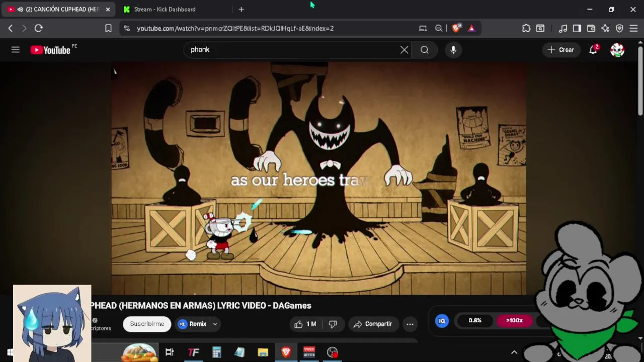Viewport: 644px width, 362px height.
Task: Open the extensions puzzle icon
Action: coord(526,29)
